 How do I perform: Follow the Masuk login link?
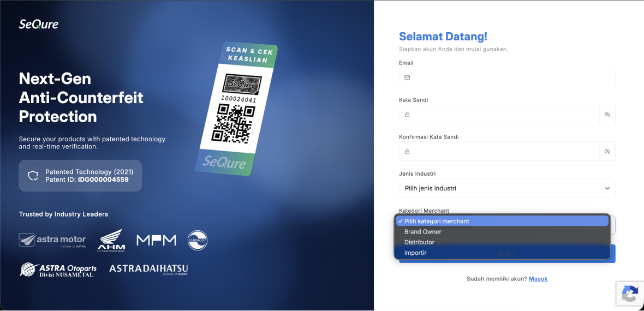[538, 279]
